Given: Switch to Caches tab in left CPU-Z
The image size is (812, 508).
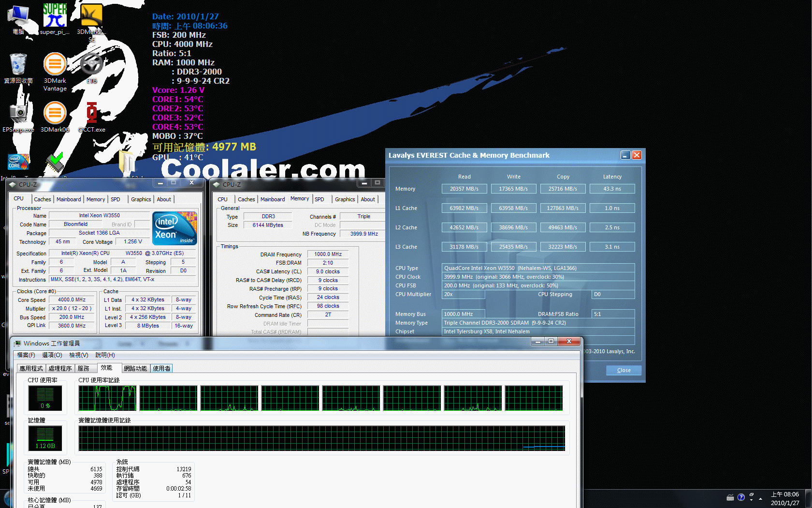Looking at the screenshot, I should pos(43,199).
